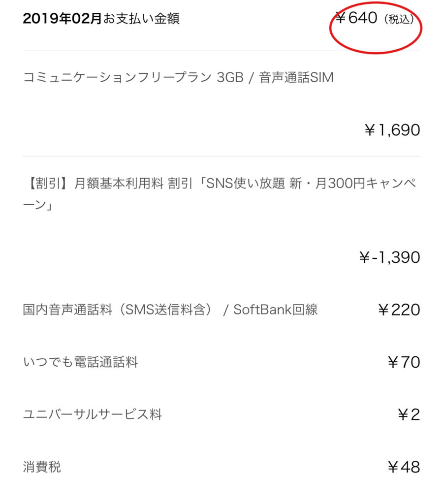Click the SNS使い放題 campaign text

(246, 184)
